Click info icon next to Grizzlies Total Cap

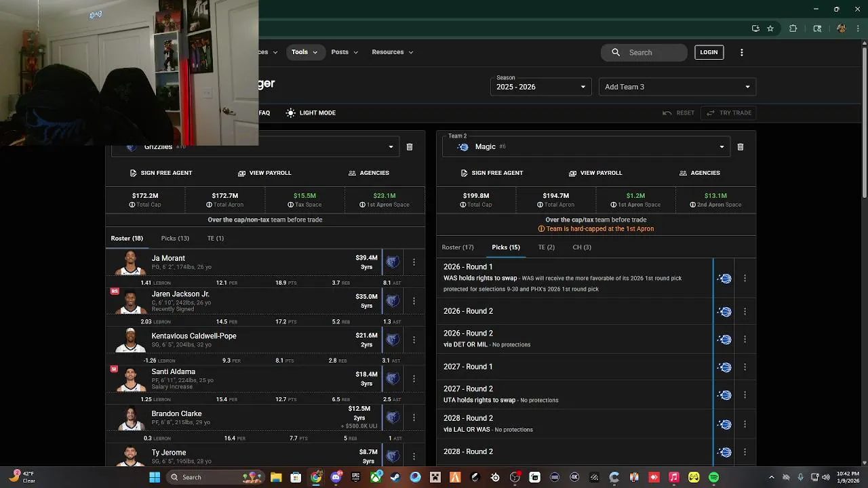pos(132,205)
